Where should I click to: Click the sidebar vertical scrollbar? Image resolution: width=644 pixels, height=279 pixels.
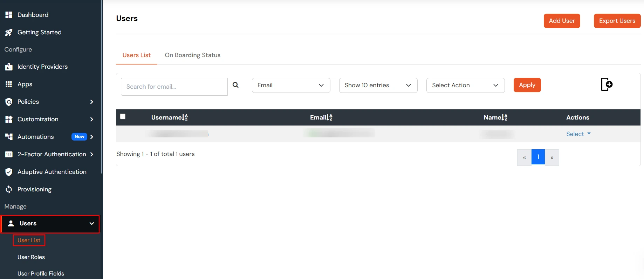pos(102,87)
